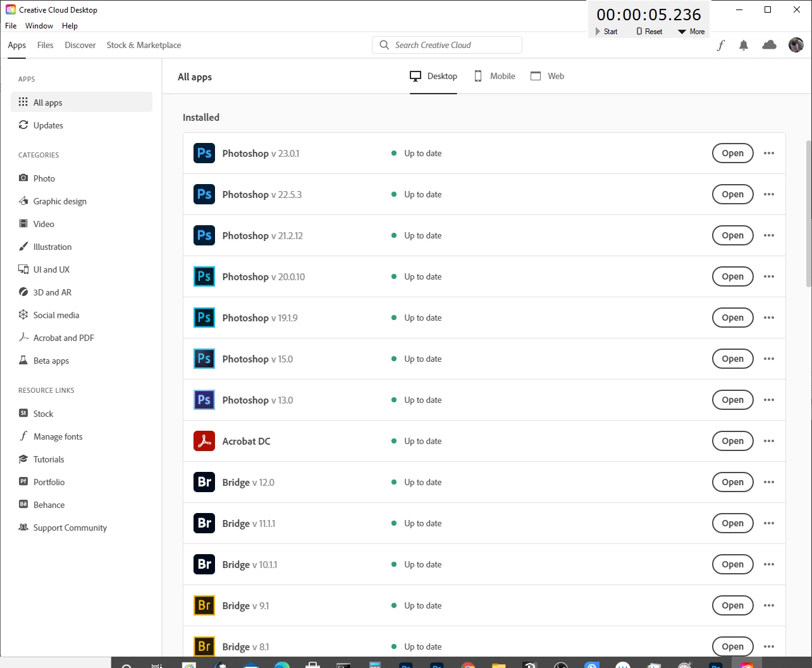Start the stopwatch timer
The height and width of the screenshot is (668, 812).
(606, 32)
